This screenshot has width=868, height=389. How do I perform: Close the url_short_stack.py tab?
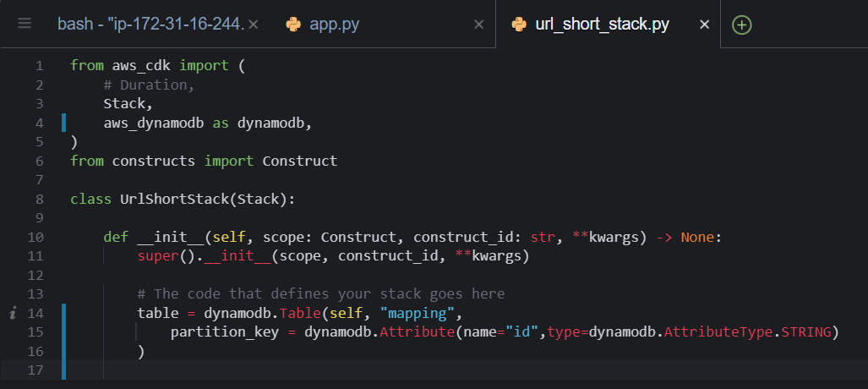[x=704, y=25]
